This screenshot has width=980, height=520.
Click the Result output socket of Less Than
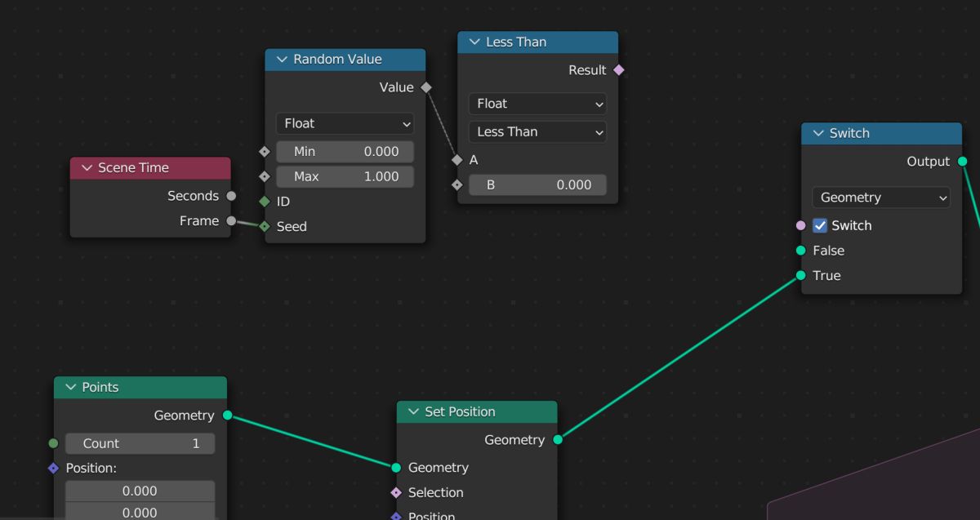(619, 70)
